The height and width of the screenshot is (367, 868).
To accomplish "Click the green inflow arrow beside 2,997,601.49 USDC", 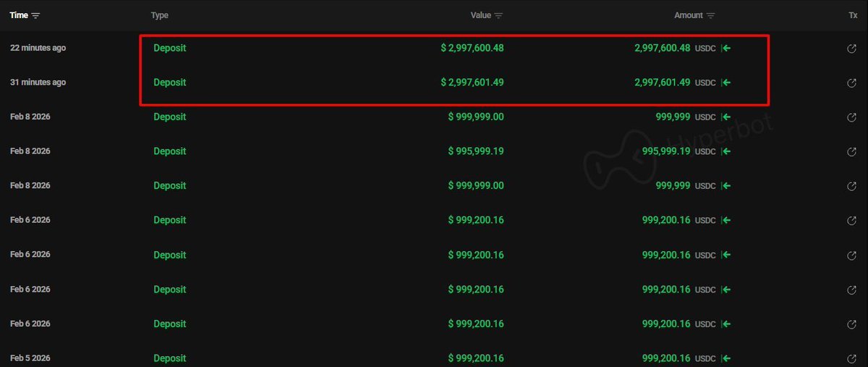I will 726,83.
